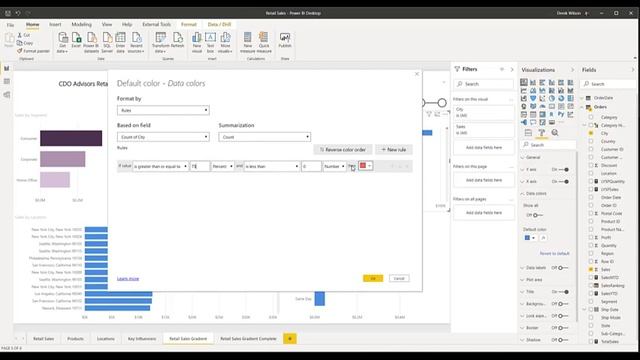This screenshot has width=640, height=360.
Task: Switch to Report view in left sidebar
Action: point(7,68)
